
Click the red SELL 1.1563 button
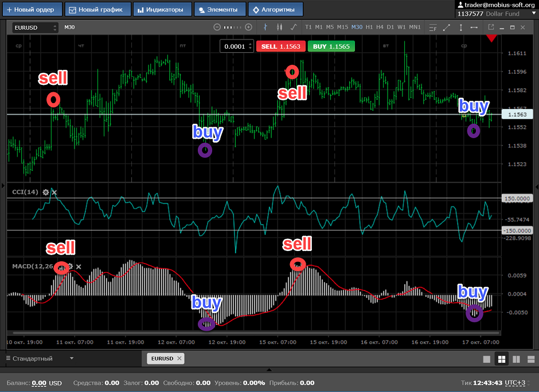(280, 46)
